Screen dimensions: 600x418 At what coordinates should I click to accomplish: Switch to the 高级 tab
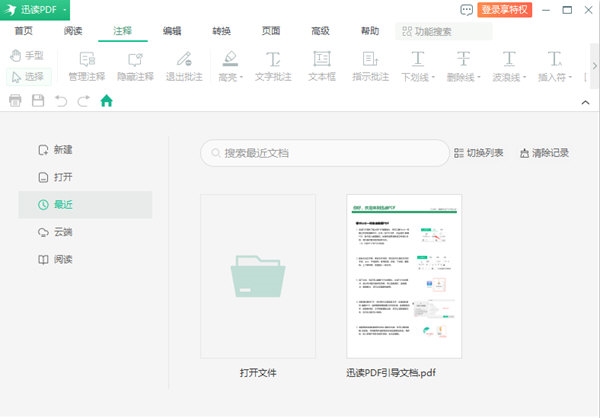click(x=320, y=31)
